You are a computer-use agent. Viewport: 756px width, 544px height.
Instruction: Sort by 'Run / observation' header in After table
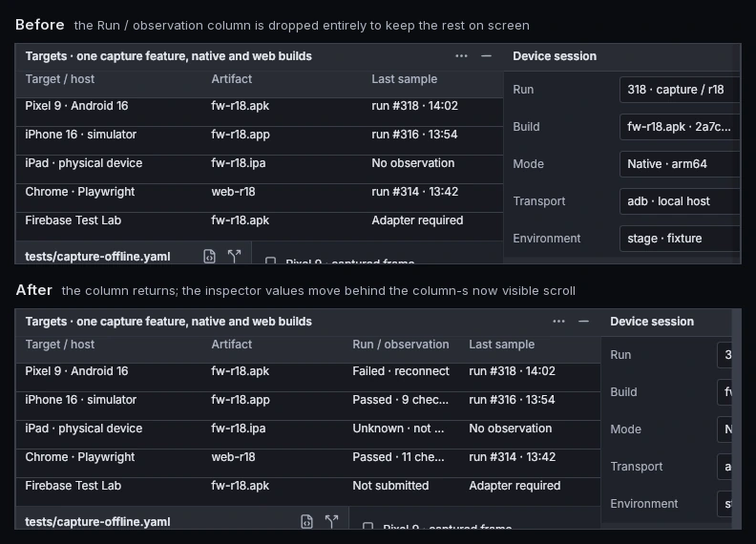click(401, 345)
